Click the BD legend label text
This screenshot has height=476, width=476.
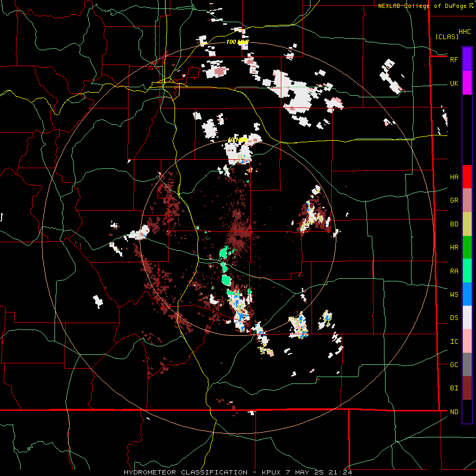coord(454,224)
